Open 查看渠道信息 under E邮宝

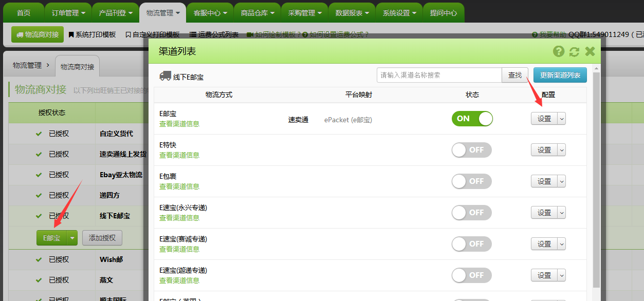tap(179, 124)
